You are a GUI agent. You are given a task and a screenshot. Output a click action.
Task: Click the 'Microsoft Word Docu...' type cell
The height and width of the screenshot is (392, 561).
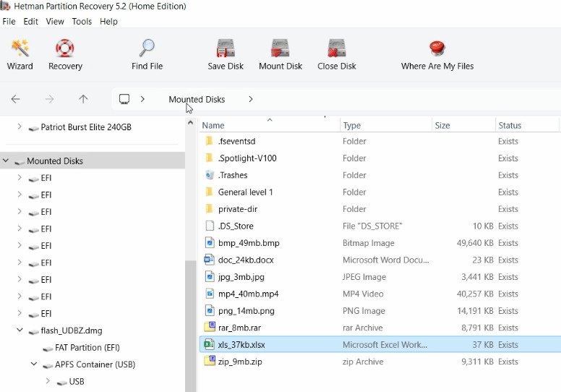(386, 260)
